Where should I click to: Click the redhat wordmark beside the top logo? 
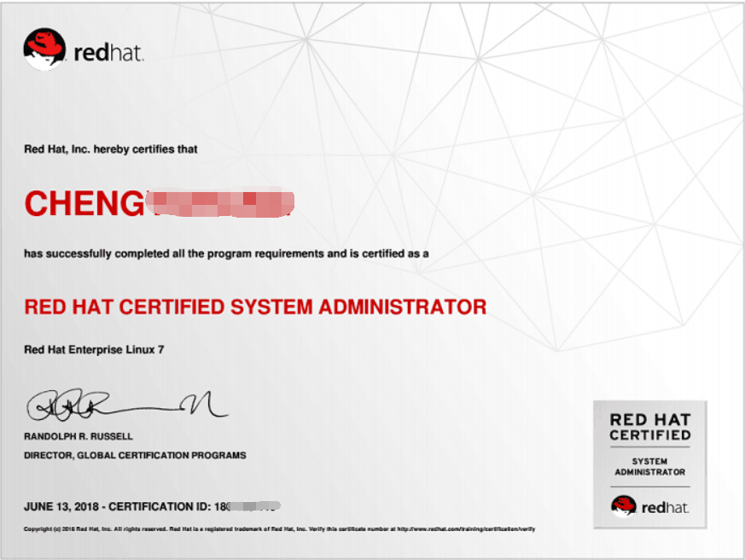(108, 54)
